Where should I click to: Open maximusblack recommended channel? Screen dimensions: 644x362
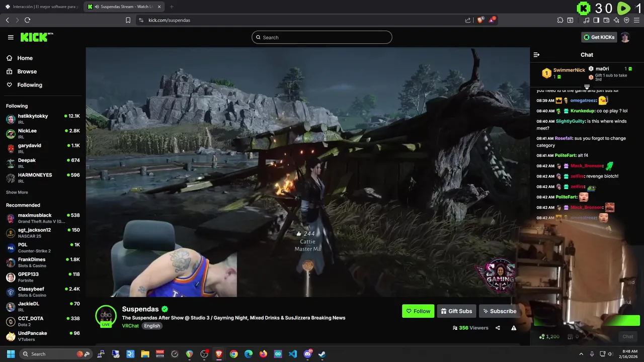pyautogui.click(x=43, y=218)
